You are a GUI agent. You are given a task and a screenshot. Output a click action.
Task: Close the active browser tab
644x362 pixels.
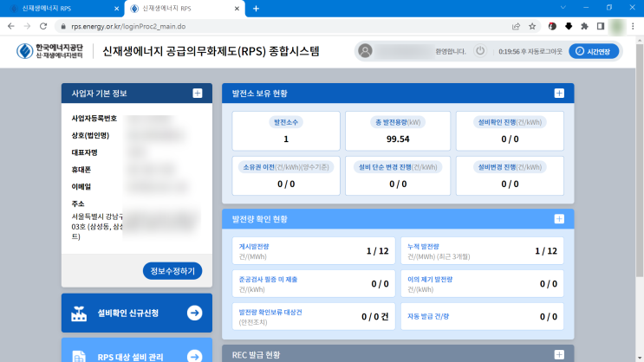coord(237,8)
